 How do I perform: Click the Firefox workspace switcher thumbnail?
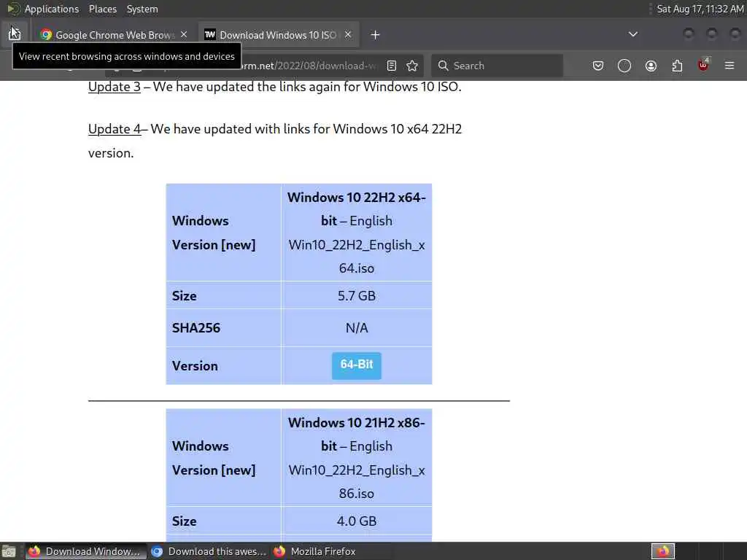pyautogui.click(x=663, y=551)
